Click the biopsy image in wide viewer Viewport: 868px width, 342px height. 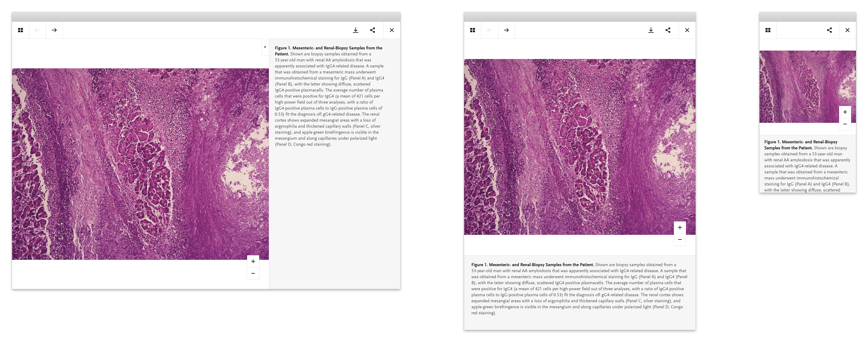pos(140,164)
